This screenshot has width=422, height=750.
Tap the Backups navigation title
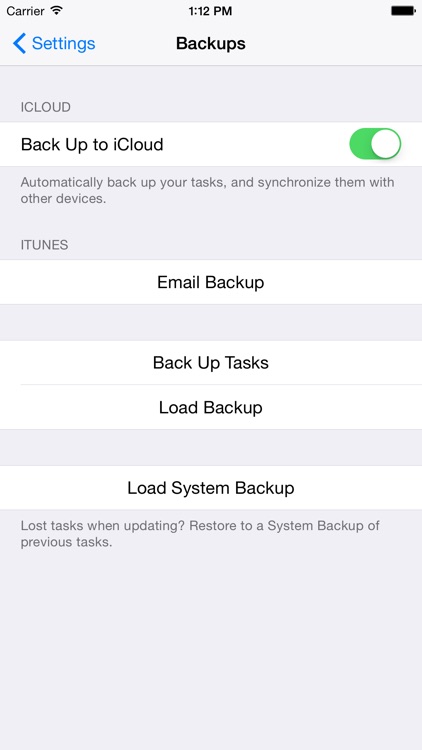tap(211, 44)
